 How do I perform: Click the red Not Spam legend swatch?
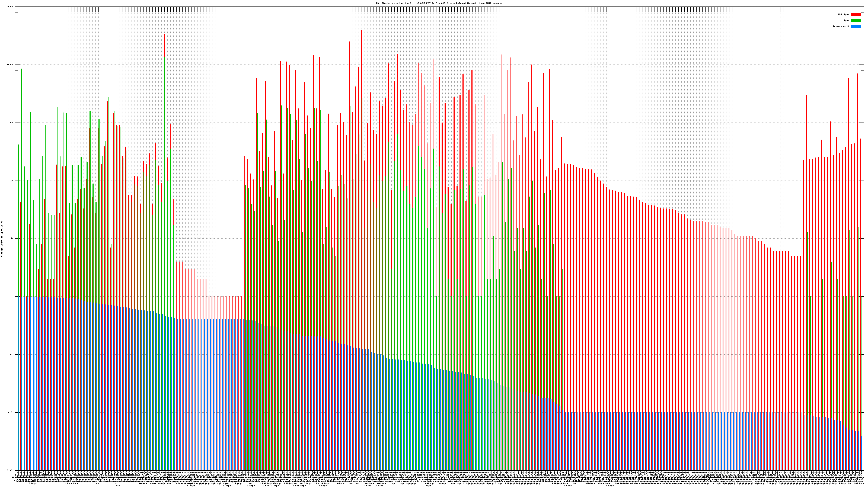pyautogui.click(x=856, y=14)
